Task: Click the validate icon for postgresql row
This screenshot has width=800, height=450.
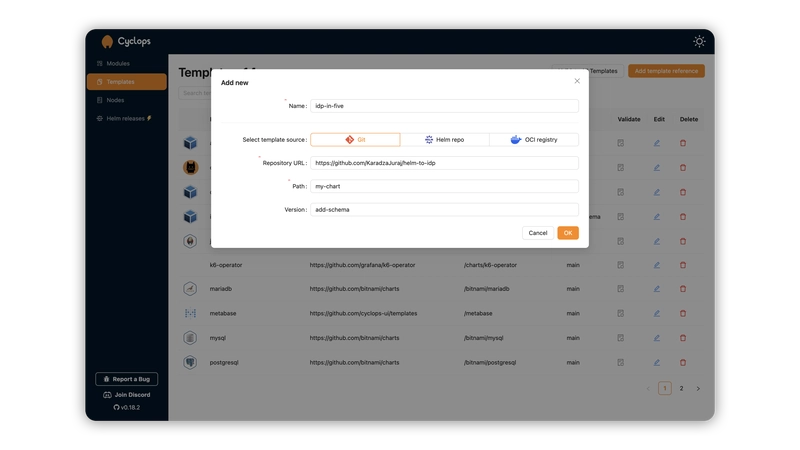Action: 620,362
